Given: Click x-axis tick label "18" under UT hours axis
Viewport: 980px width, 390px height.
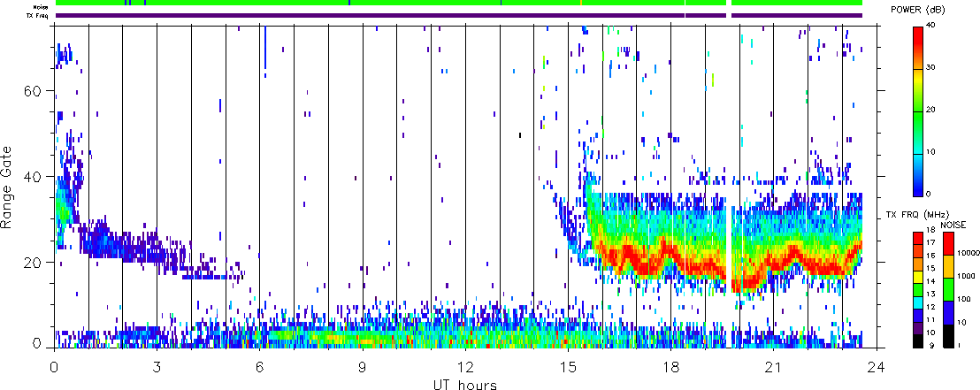Looking at the screenshot, I should coord(670,365).
